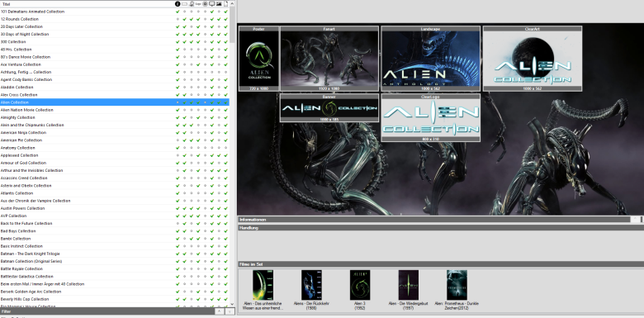Select 101 Dalmatians Animated Collection row

115,12
